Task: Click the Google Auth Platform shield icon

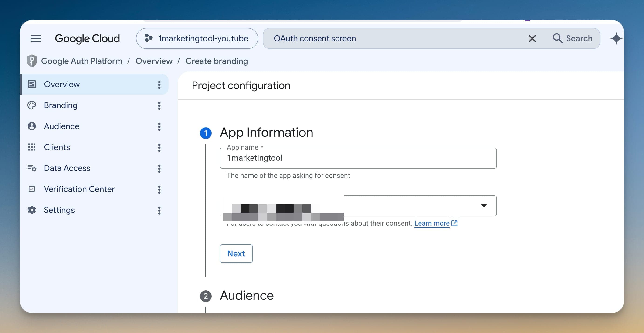Action: pos(32,61)
